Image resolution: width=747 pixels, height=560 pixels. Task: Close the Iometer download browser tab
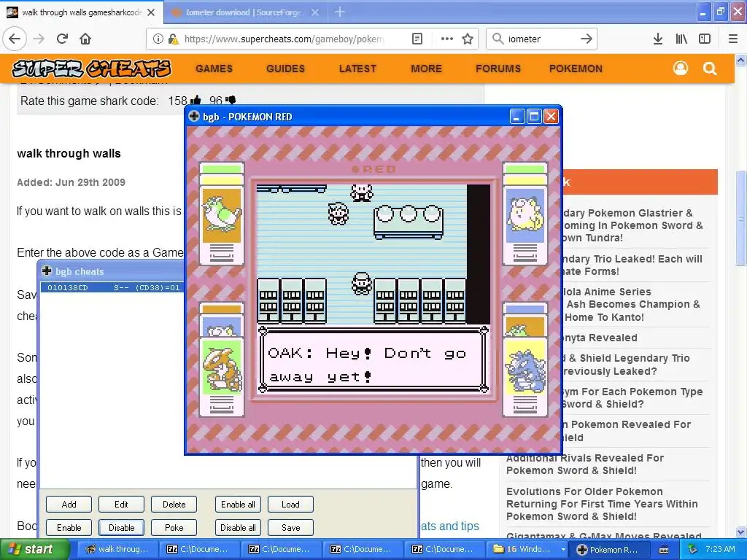pos(315,12)
